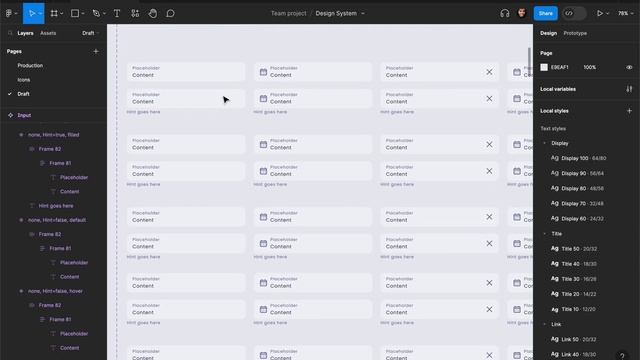This screenshot has width=640, height=360.
Task: Add a new page
Action: point(96,51)
